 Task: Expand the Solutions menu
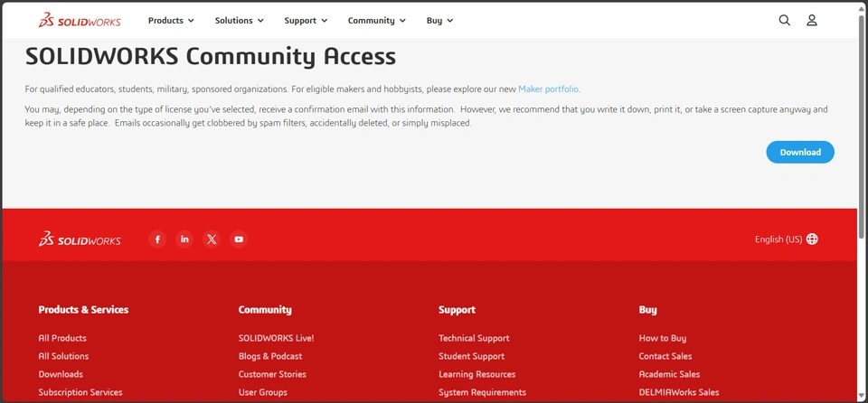click(x=239, y=21)
